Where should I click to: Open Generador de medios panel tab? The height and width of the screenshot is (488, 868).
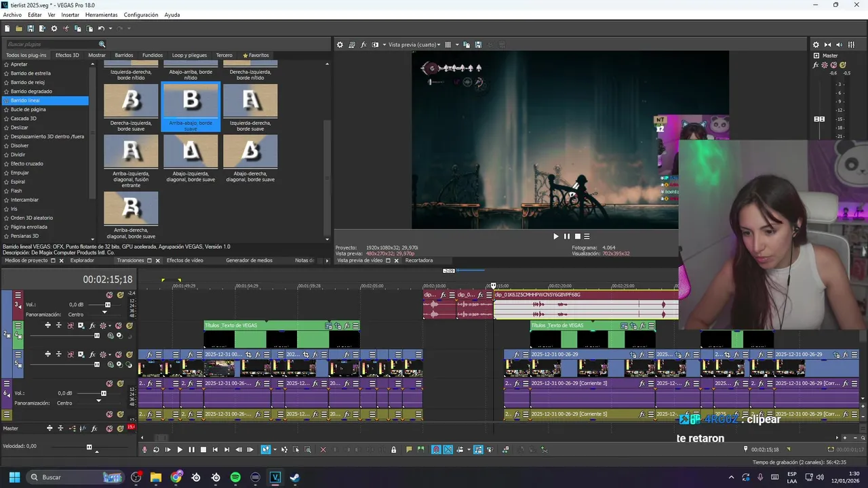tap(249, 260)
